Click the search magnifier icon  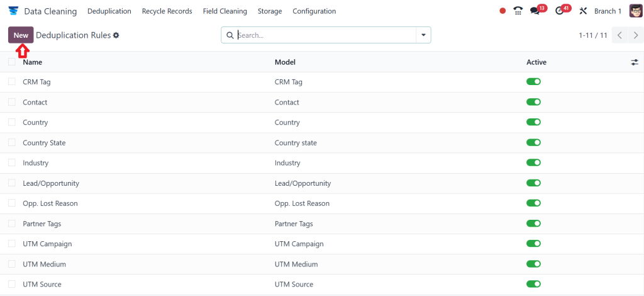(230, 35)
